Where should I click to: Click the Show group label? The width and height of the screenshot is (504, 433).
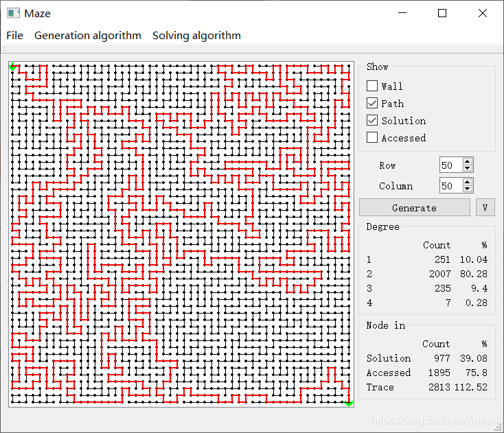pyautogui.click(x=378, y=67)
